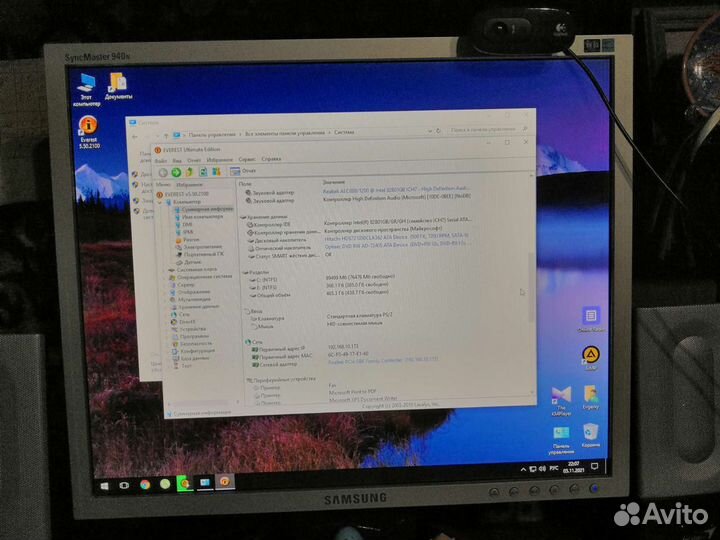Click Панель управления in Система window breadcrumb
This screenshot has height=540, width=720.
(212, 135)
